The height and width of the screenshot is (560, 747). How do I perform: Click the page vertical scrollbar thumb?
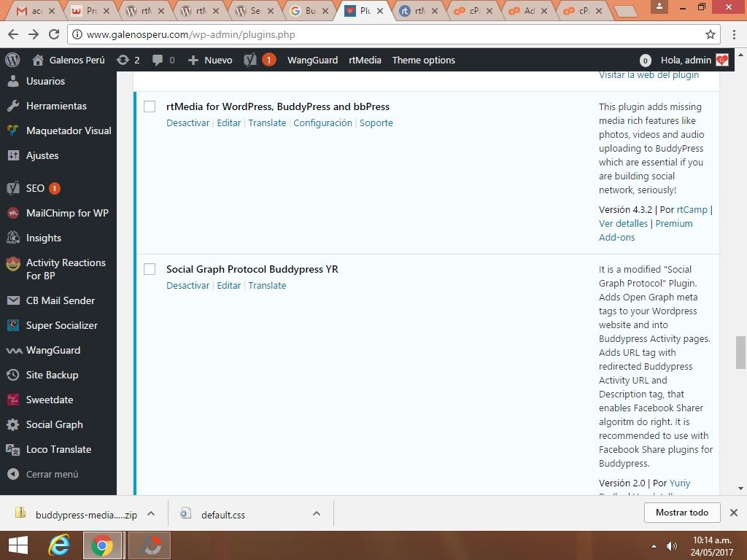(x=740, y=352)
